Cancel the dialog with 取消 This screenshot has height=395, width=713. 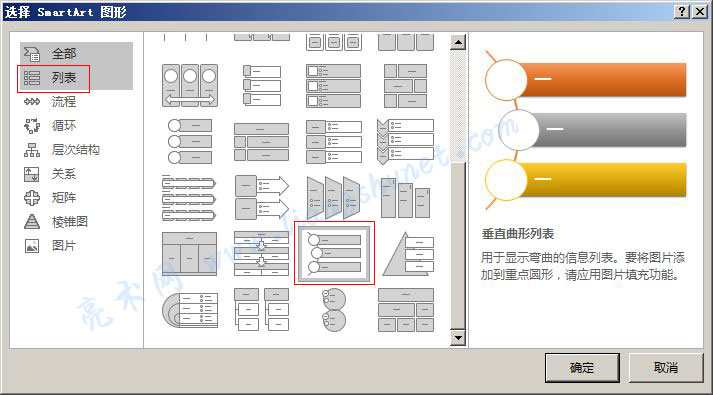coord(666,368)
